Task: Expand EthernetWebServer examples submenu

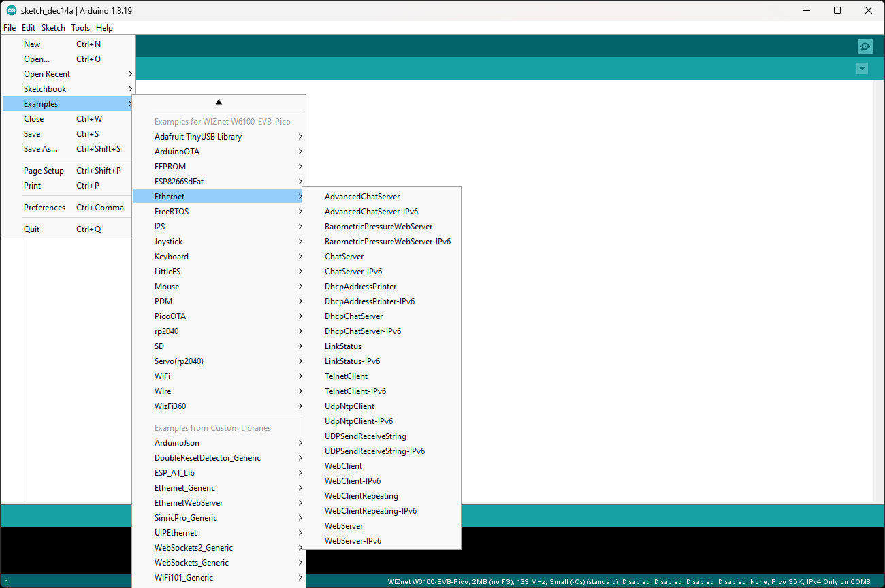Action: coord(219,503)
